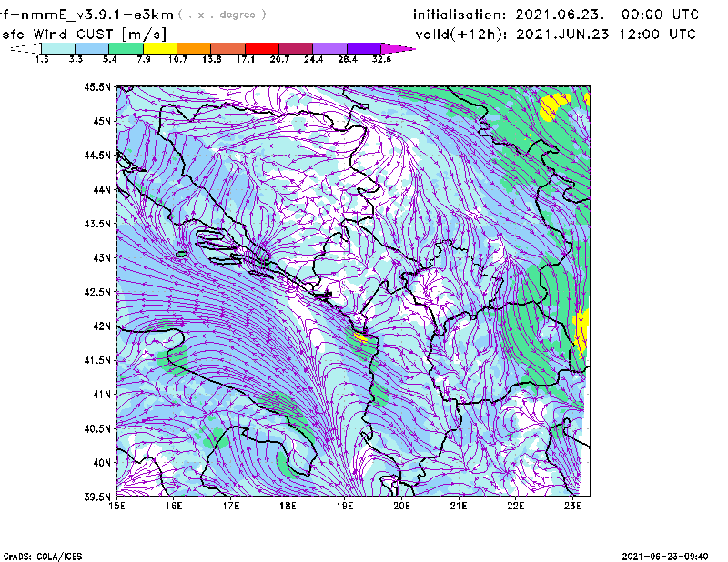Click the 17E longitude label
Screen dimensions: 728x562
(231, 506)
